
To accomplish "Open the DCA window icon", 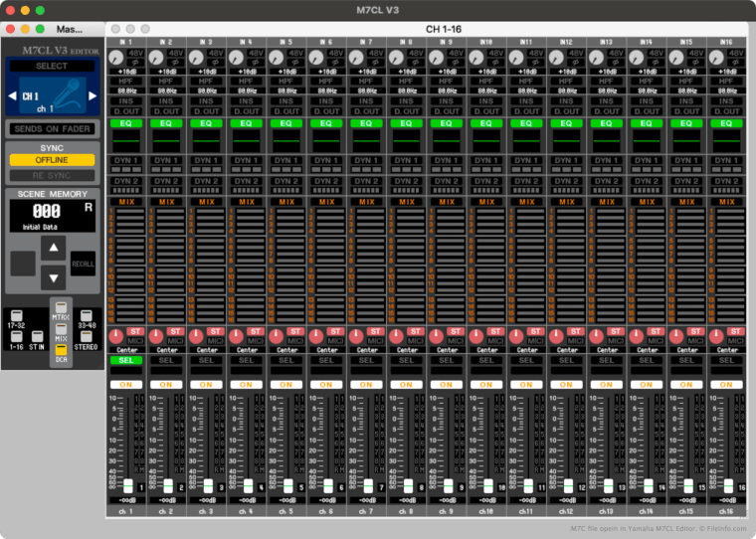I will tap(62, 351).
